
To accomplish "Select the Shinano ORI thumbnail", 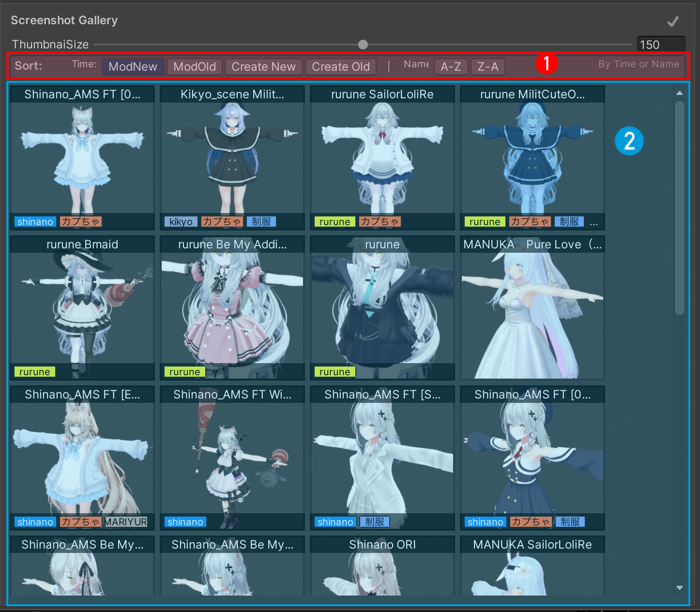I will [382, 566].
